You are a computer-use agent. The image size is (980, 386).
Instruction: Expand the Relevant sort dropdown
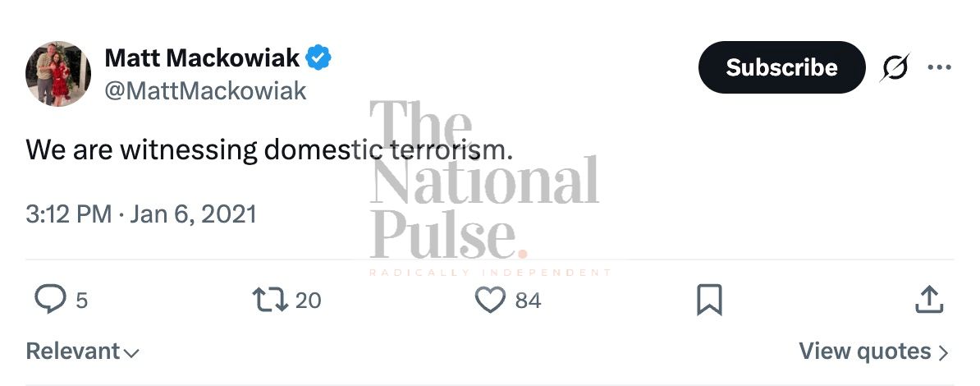point(82,352)
